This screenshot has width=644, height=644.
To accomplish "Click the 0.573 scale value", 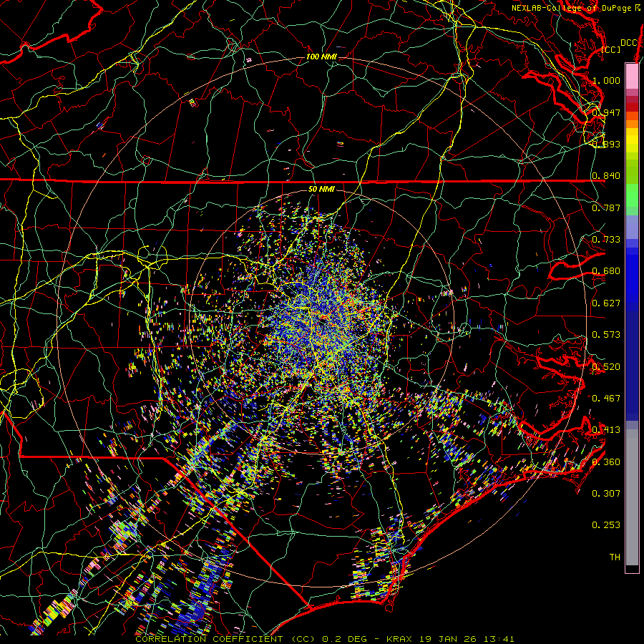I will tap(606, 335).
